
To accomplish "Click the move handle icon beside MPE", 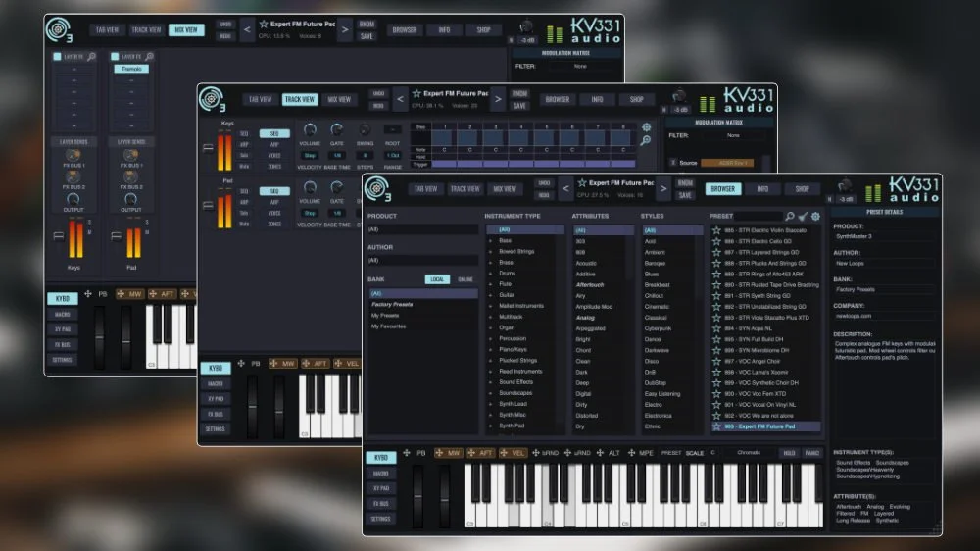I will pyautogui.click(x=632, y=453).
